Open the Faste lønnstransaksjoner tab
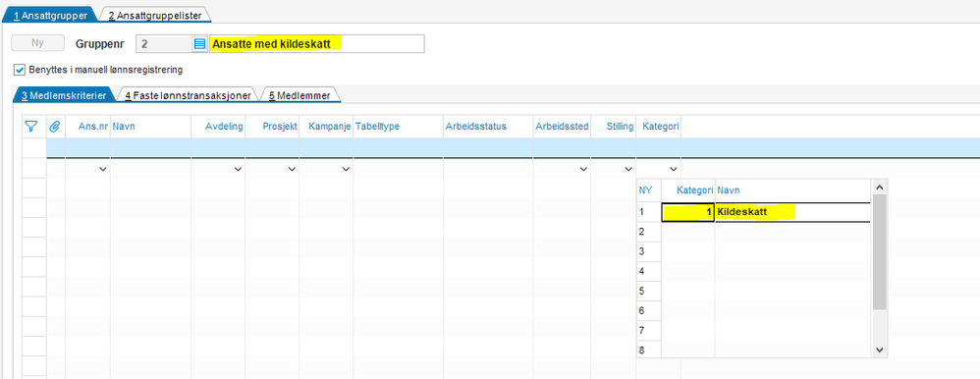 (188, 95)
